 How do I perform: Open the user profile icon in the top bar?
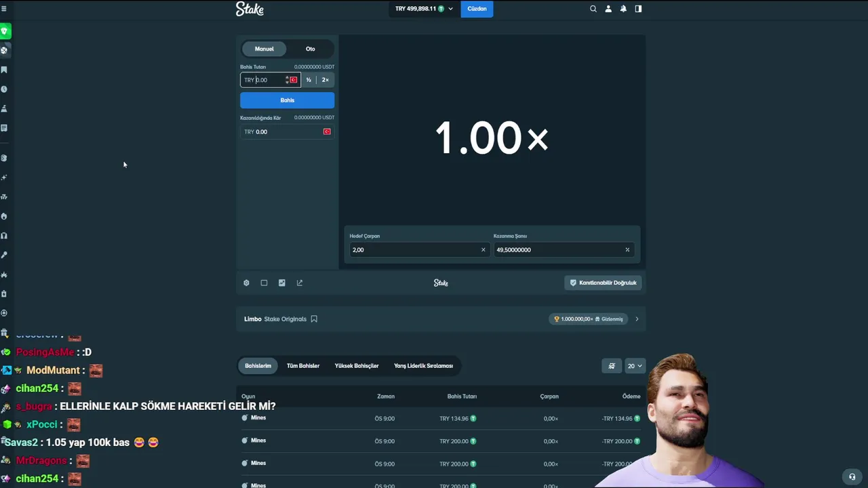[608, 9]
